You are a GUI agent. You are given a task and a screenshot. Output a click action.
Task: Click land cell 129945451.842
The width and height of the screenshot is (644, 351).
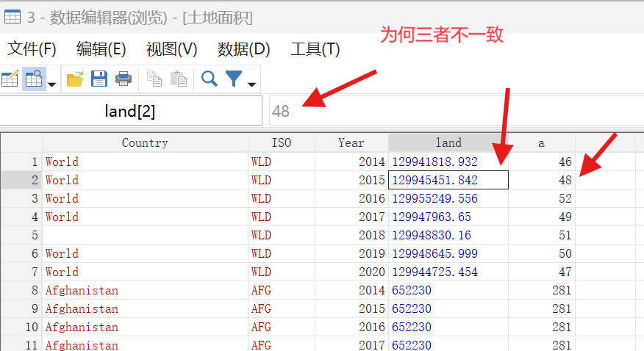pyautogui.click(x=448, y=180)
